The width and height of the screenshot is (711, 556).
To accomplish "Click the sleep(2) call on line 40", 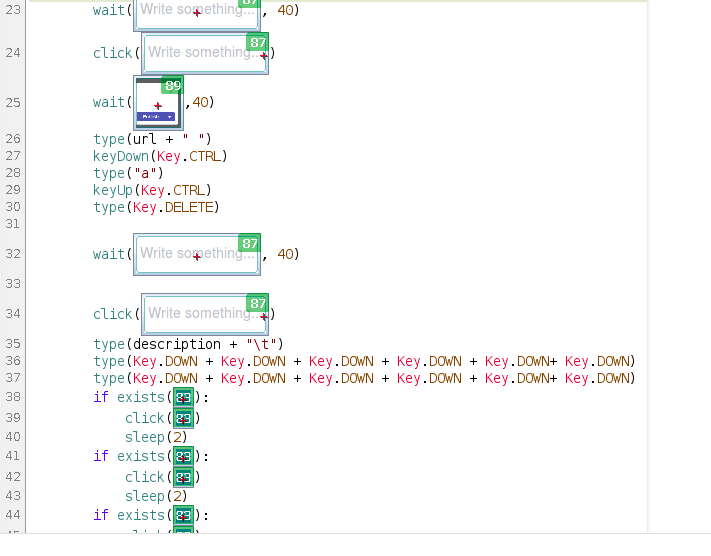I will coord(156,437).
